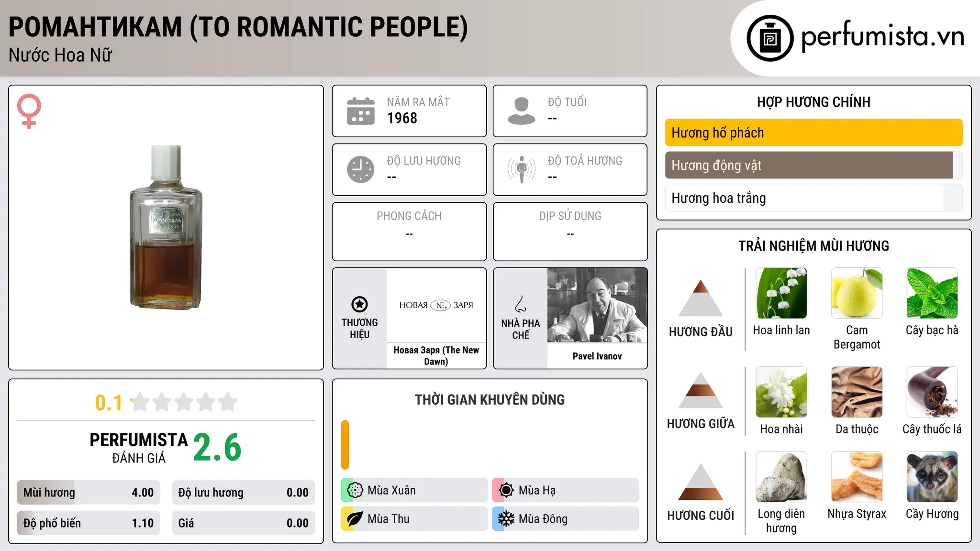Viewport: 980px width, 551px height.
Task: Click the clock icon beside Độ lưu hương
Action: (x=361, y=169)
